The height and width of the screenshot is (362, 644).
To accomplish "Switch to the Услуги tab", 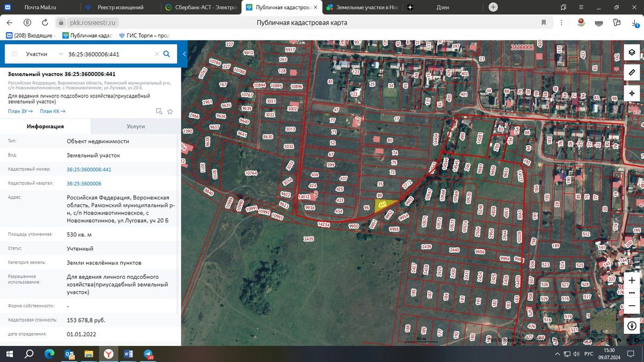I will point(136,126).
